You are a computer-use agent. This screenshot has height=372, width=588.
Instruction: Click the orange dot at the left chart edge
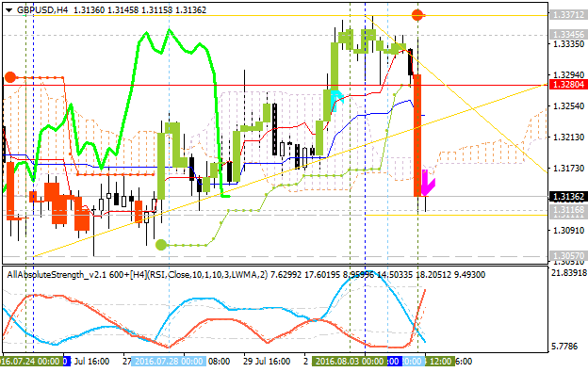(x=10, y=77)
